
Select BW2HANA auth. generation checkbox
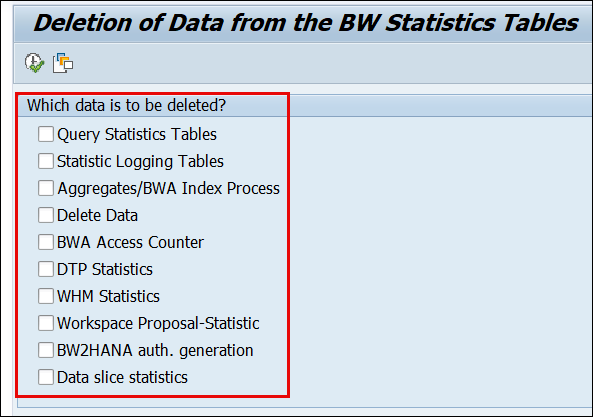tap(46, 350)
